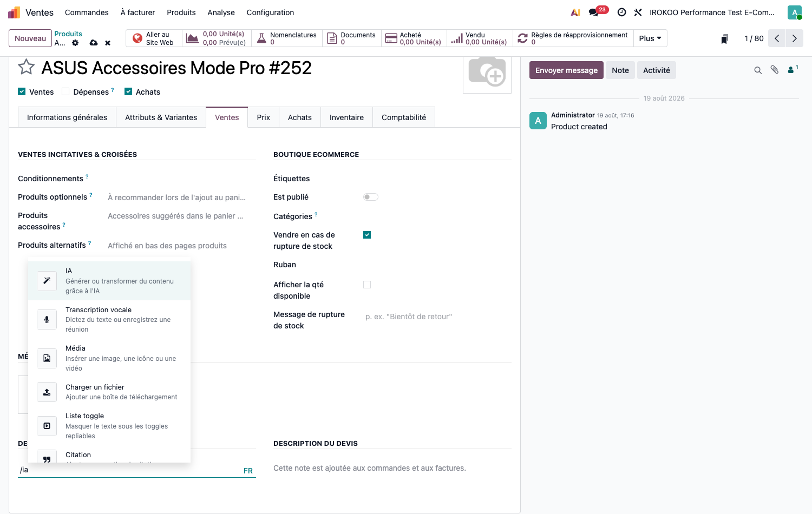Choose the Média image command
The width and height of the screenshot is (812, 514).
coord(109,358)
